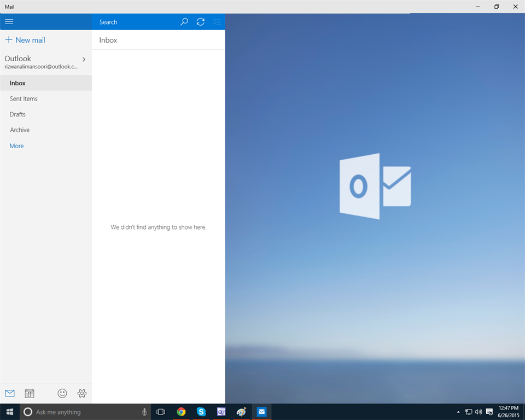Switch to Mail via envelope icon

click(10, 393)
